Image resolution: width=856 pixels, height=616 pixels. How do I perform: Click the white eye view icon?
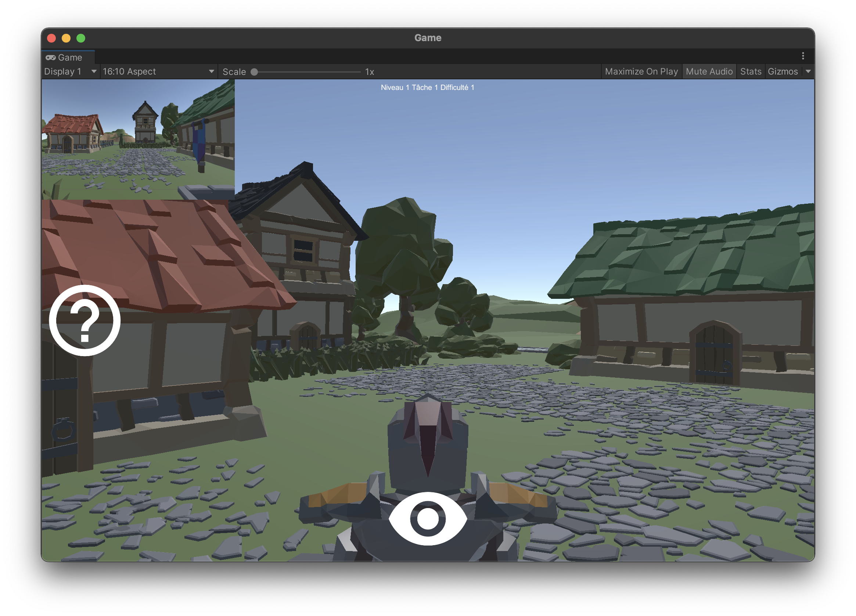coord(428,518)
